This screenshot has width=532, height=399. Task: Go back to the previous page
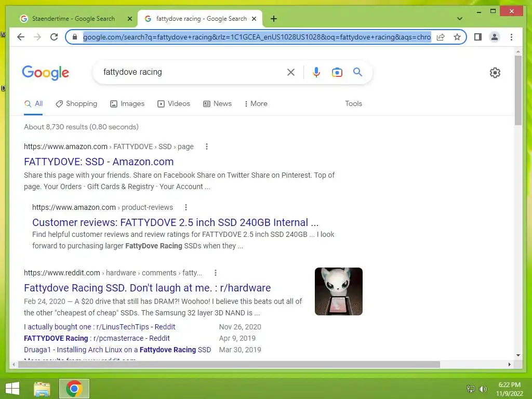point(21,37)
